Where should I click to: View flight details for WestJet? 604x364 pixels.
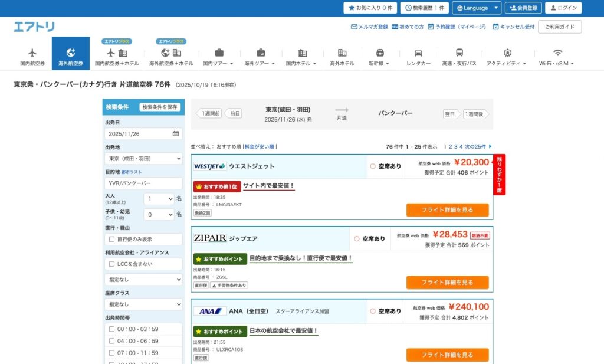click(447, 210)
